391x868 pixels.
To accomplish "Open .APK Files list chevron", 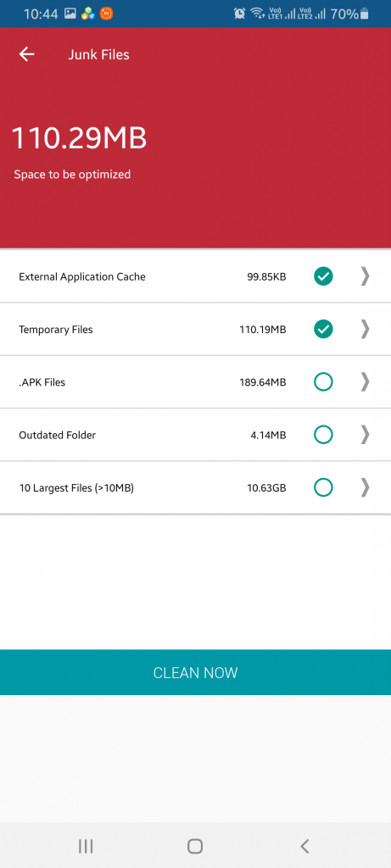I will click(x=365, y=382).
